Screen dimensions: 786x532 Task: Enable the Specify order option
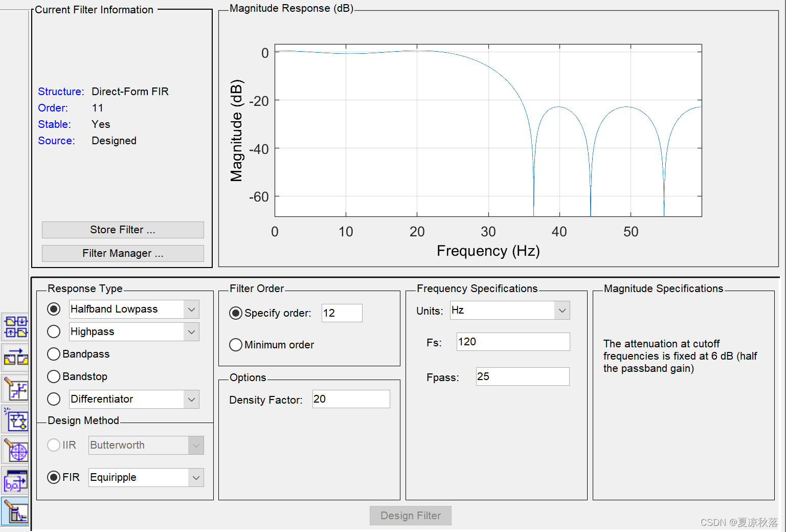tap(236, 313)
